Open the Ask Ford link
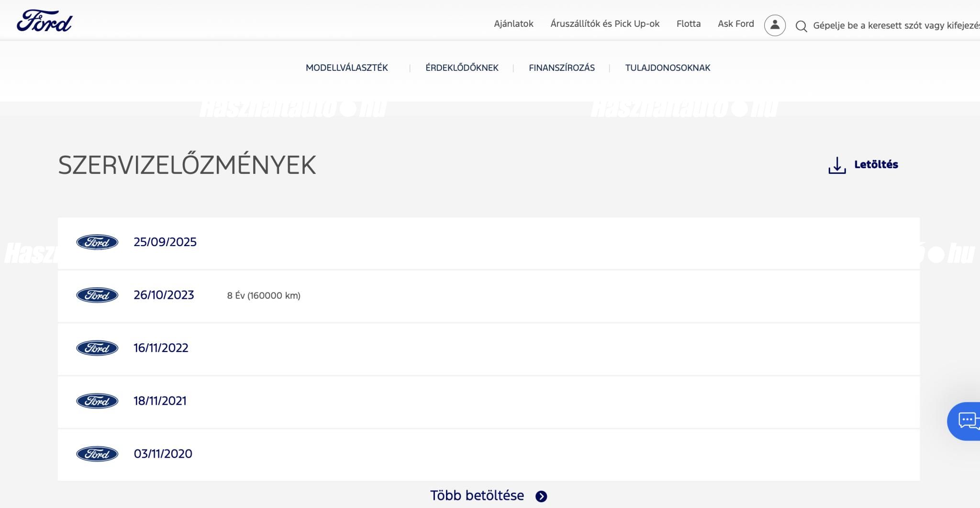The width and height of the screenshot is (980, 508). pos(736,24)
